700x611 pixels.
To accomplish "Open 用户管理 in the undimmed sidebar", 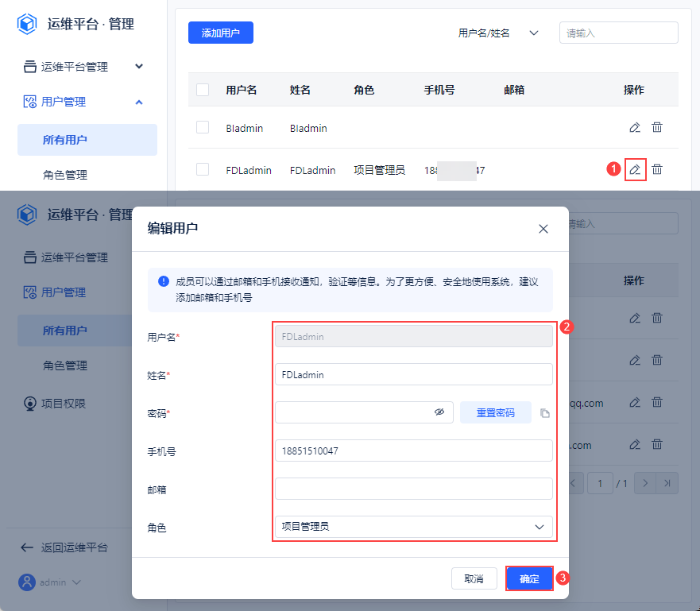I will coord(64,102).
